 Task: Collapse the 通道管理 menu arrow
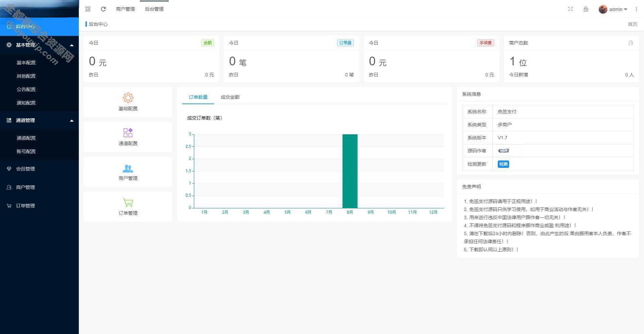pos(71,121)
